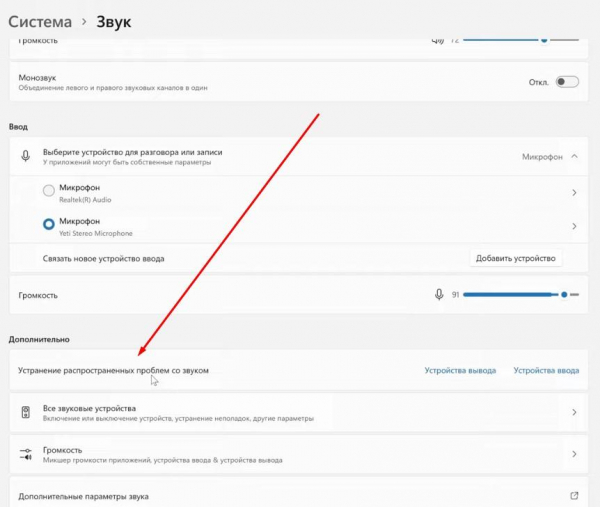Select the Realtek(R) Audio microphone radio button
Viewport: 600px width, 507px height.
point(49,191)
